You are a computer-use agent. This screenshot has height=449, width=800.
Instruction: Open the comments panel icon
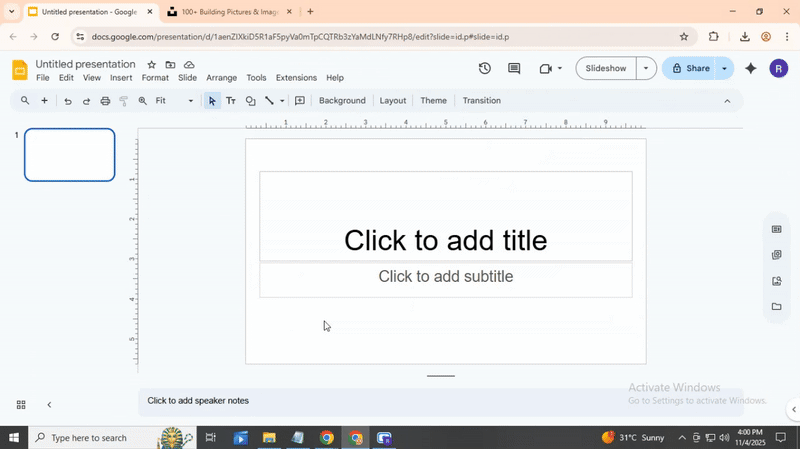pos(514,69)
